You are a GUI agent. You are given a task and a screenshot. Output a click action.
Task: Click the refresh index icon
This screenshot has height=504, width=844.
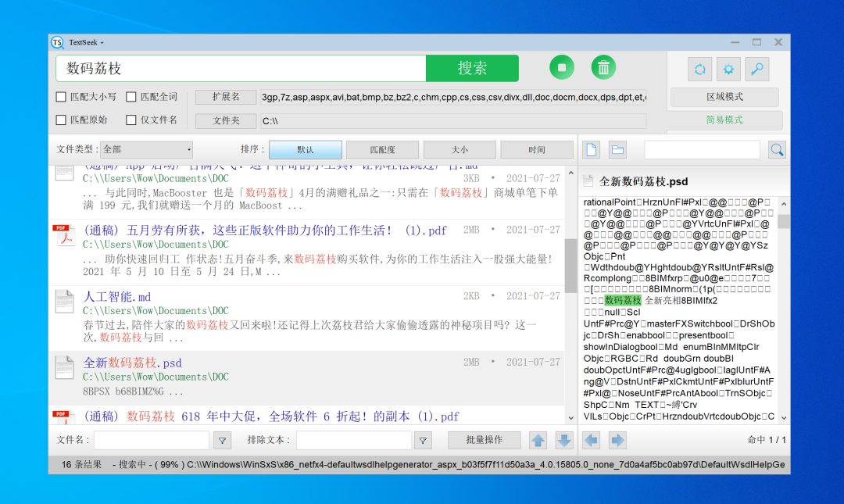pos(699,70)
